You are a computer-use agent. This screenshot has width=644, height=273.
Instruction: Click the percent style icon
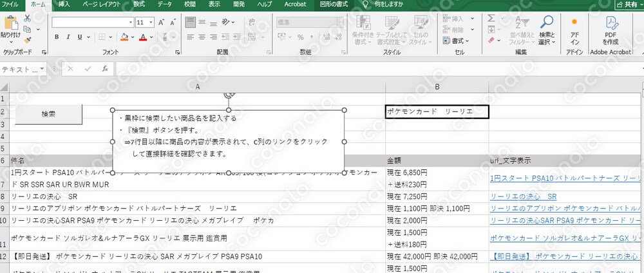pos(301,37)
